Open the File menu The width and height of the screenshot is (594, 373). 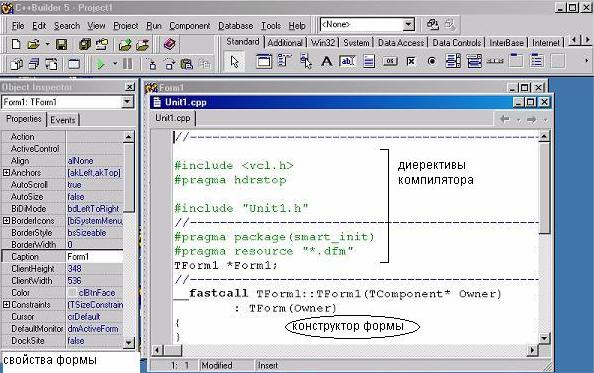17,26
